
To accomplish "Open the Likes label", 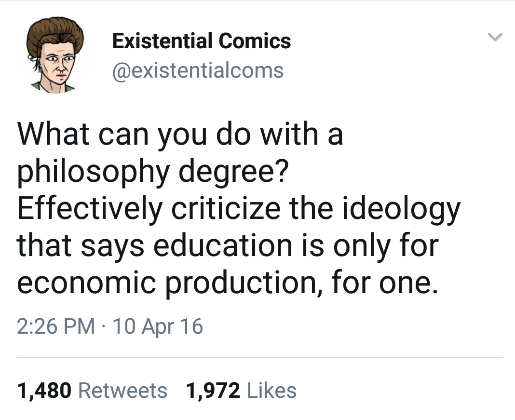I will click(x=271, y=390).
